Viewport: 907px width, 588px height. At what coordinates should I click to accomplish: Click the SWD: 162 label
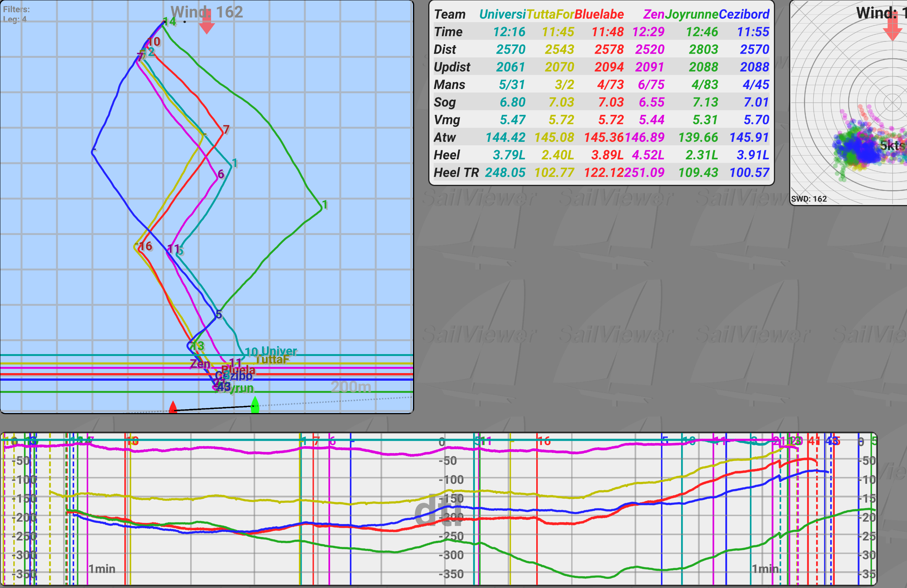809,199
